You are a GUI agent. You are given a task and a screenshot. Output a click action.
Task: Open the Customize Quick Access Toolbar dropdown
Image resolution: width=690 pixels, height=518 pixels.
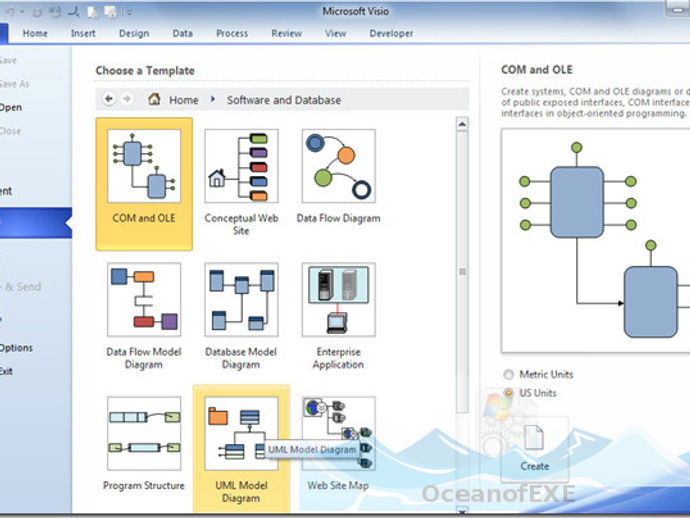click(x=129, y=13)
